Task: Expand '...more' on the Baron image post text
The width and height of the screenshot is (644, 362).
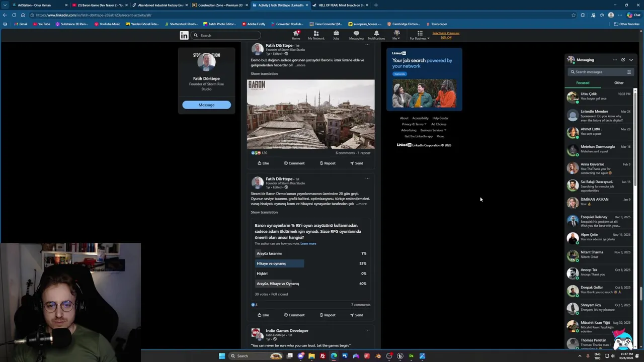Action: (x=300, y=65)
